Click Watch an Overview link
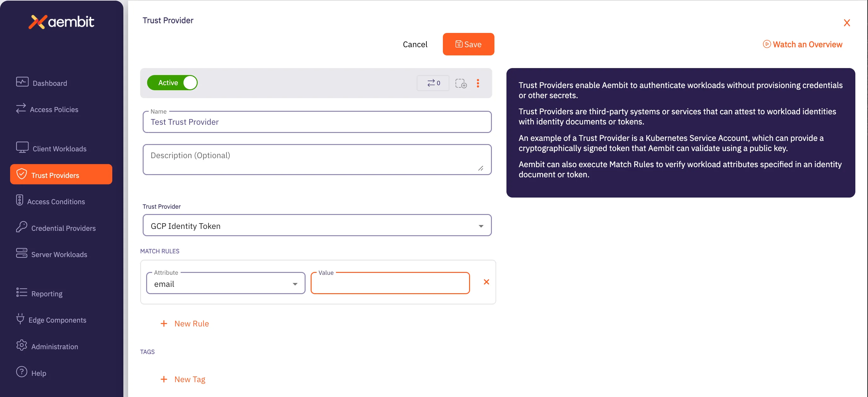Viewport: 868px width, 397px height. point(803,44)
